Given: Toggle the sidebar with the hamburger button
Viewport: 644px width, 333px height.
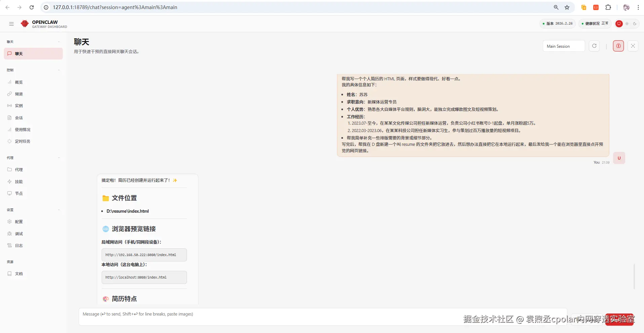Looking at the screenshot, I should (x=11, y=24).
